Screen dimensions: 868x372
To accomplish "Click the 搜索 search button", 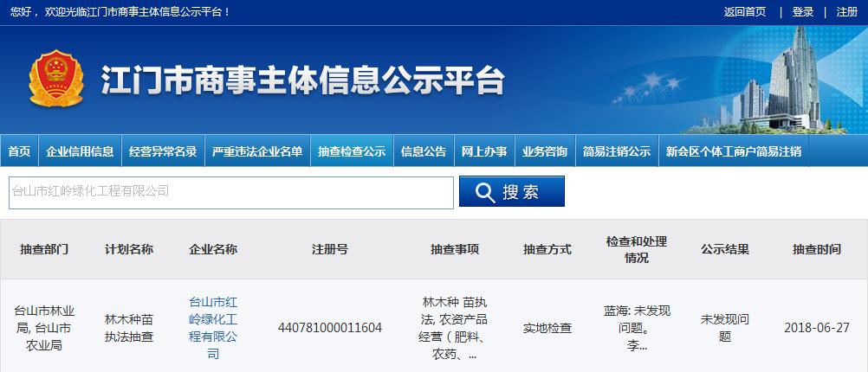I will click(511, 191).
